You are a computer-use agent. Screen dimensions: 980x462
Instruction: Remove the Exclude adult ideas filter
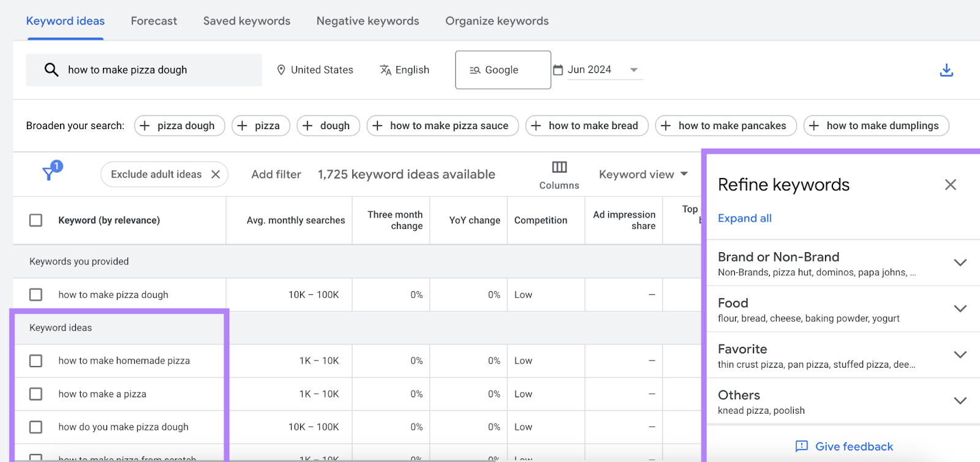[216, 174]
